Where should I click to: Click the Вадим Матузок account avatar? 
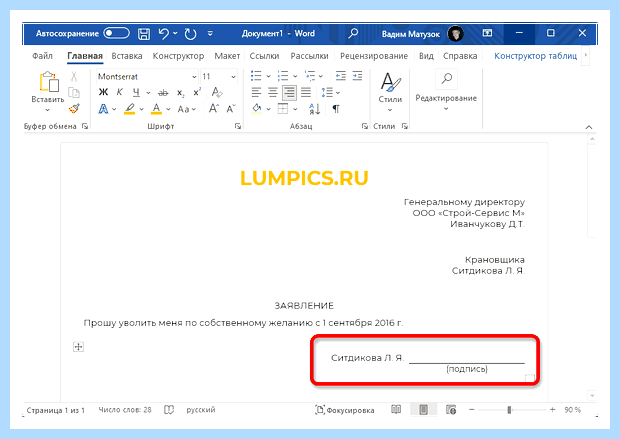tap(456, 34)
